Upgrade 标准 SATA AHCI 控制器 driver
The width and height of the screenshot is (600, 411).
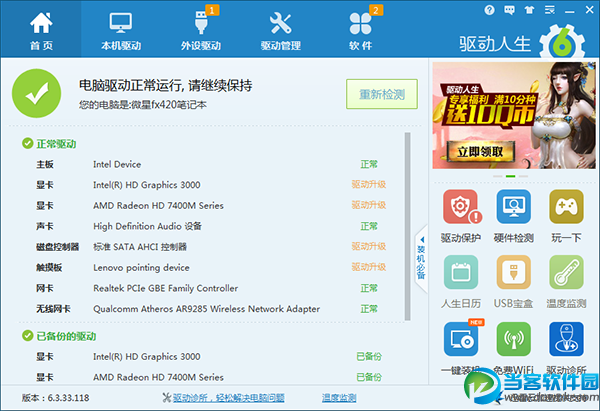point(368,246)
